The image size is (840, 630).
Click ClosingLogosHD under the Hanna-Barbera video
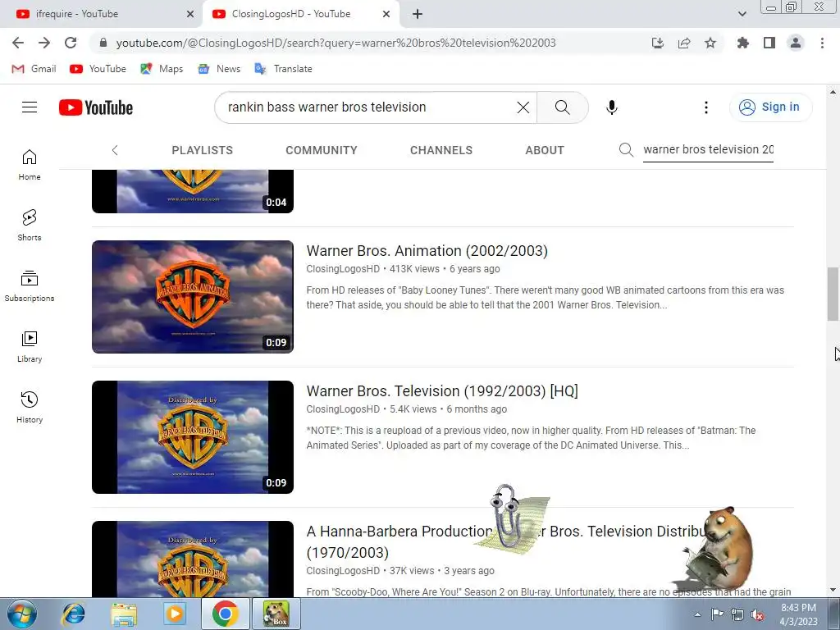click(343, 571)
